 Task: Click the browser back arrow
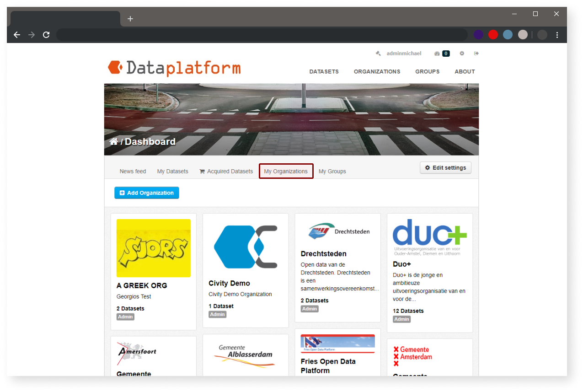pyautogui.click(x=17, y=35)
